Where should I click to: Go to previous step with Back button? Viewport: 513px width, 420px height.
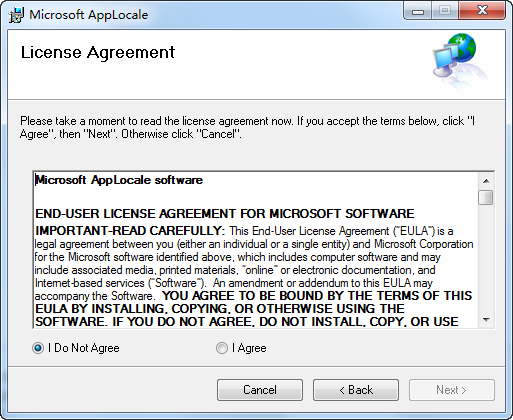pos(356,390)
